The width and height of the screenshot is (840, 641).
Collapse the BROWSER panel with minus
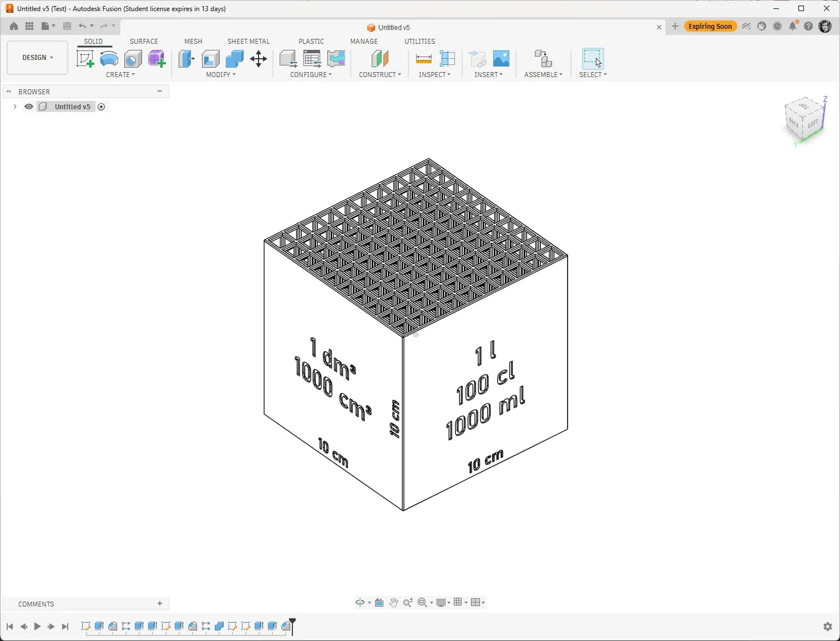click(160, 91)
